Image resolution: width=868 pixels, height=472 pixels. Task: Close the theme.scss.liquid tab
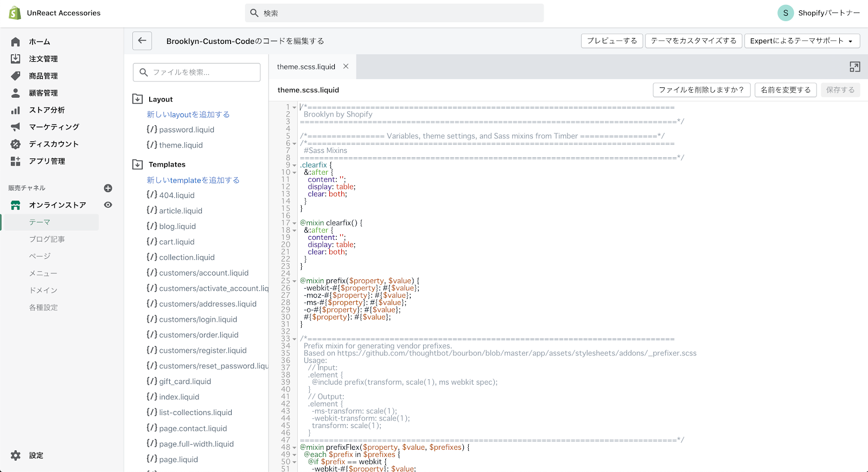click(x=346, y=66)
